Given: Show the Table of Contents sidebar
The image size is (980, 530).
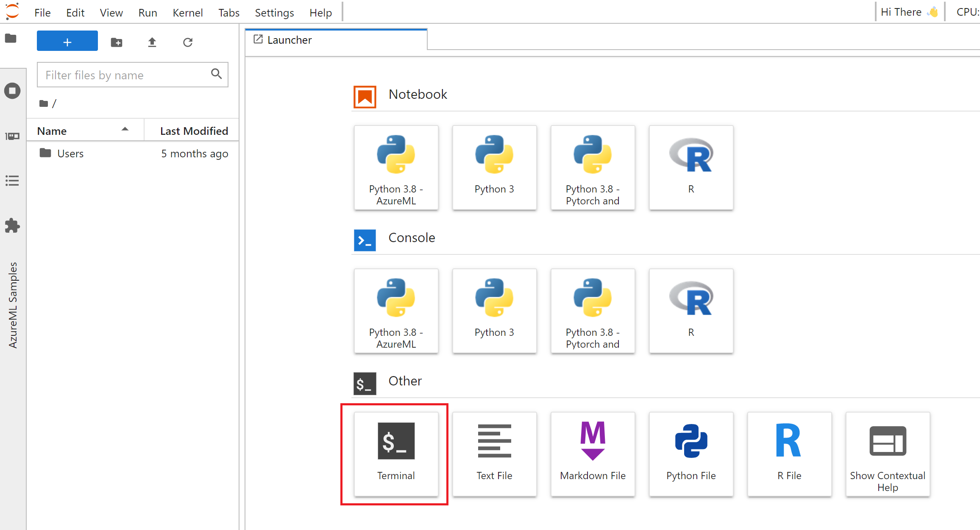Looking at the screenshot, I should 12,181.
